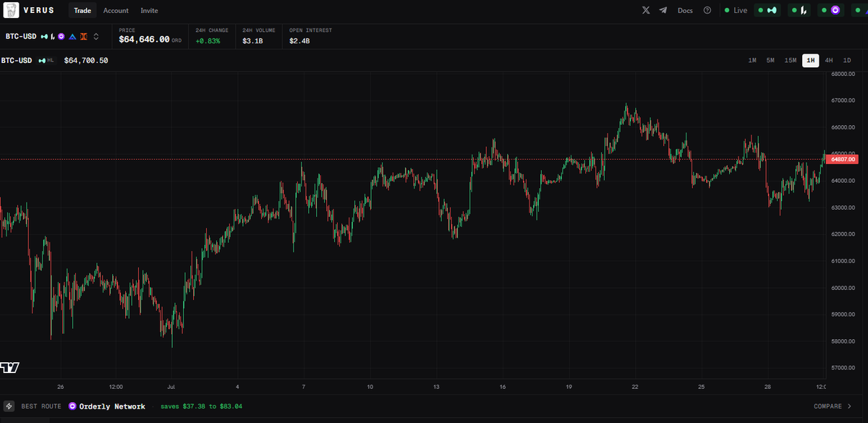Select the 5M chart timeframe
Viewport: 868px width, 423px height.
coord(770,61)
